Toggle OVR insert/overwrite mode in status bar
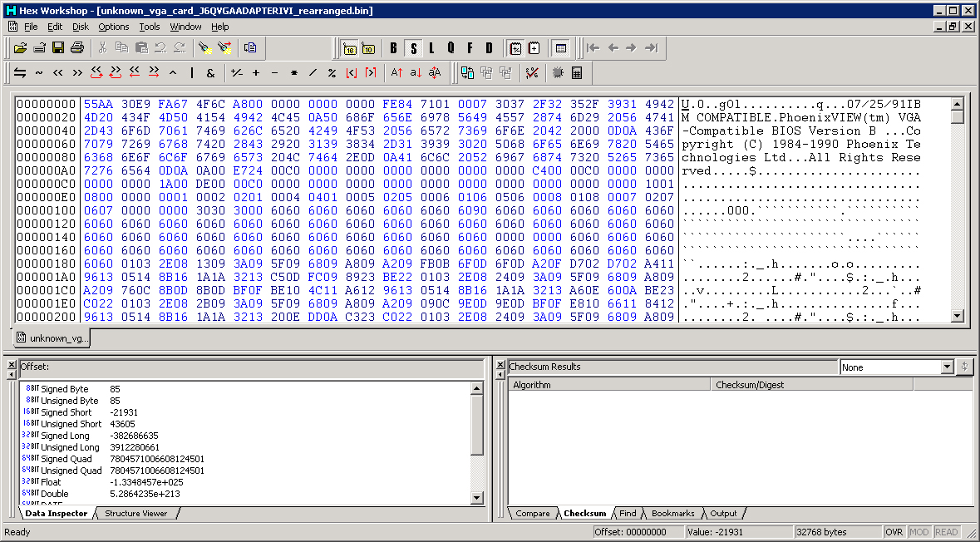Screen dimensions: 980x542 894,532
